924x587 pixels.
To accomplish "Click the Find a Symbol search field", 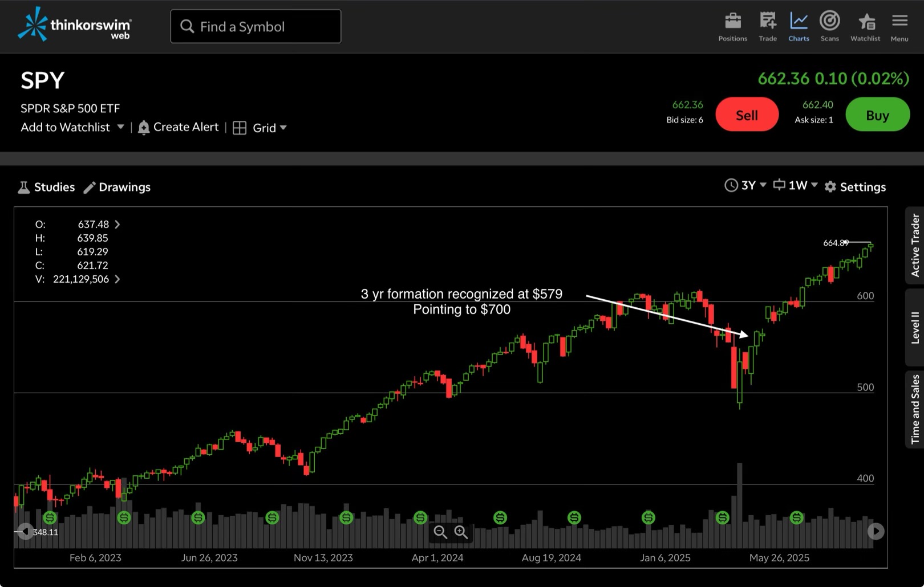I will [256, 27].
